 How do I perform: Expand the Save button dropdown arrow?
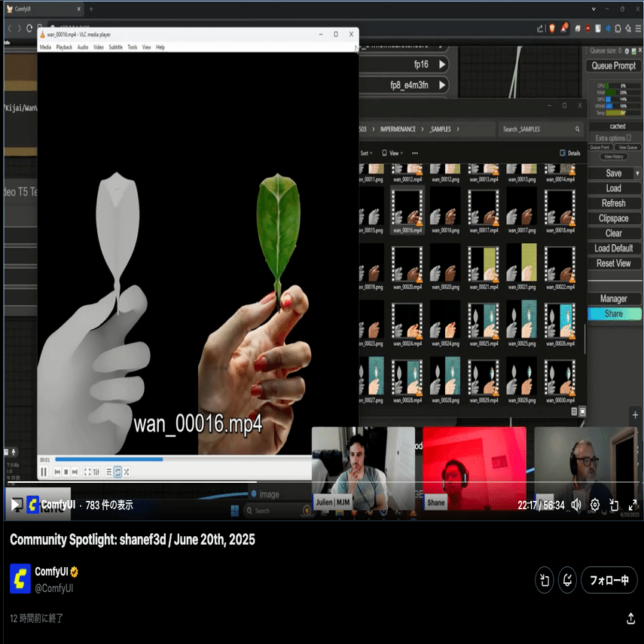pyautogui.click(x=637, y=173)
